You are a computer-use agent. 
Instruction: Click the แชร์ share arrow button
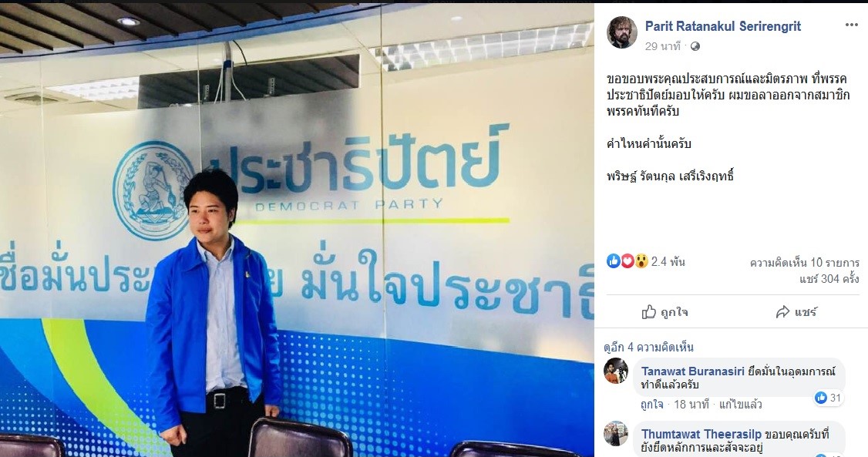(x=796, y=312)
